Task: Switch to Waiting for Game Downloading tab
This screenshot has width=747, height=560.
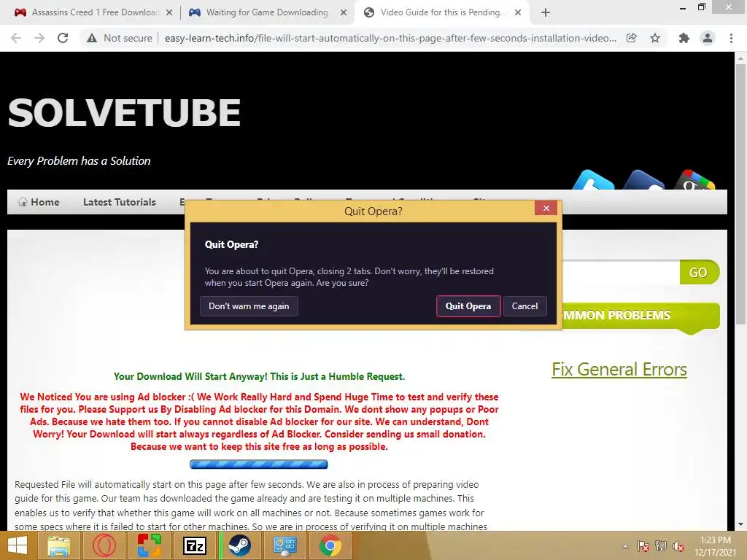Action: (x=267, y=13)
